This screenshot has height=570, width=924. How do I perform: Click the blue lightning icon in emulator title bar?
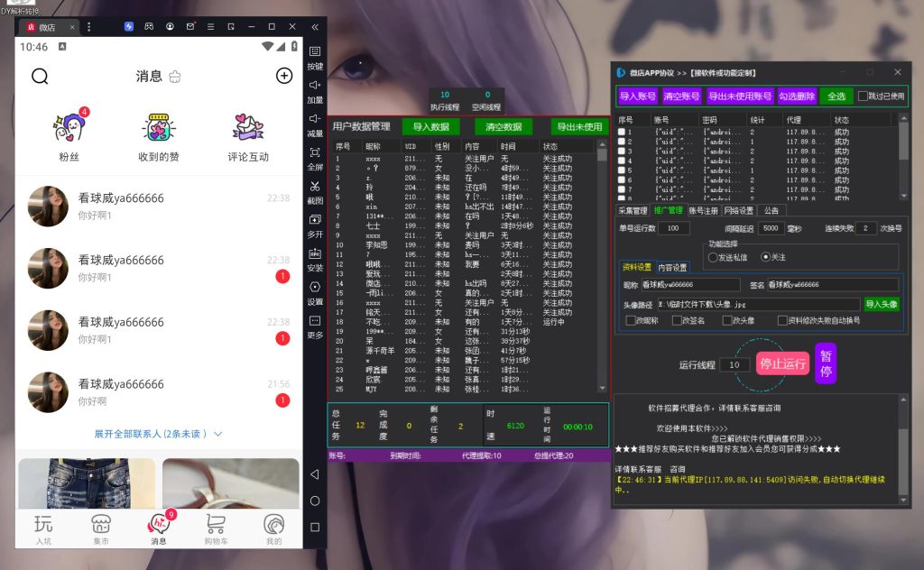(128, 26)
